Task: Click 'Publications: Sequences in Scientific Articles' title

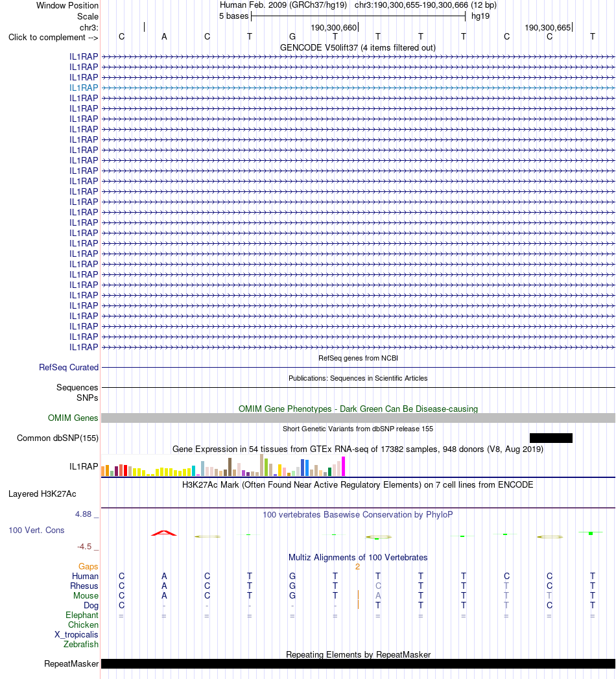Action: (x=358, y=378)
